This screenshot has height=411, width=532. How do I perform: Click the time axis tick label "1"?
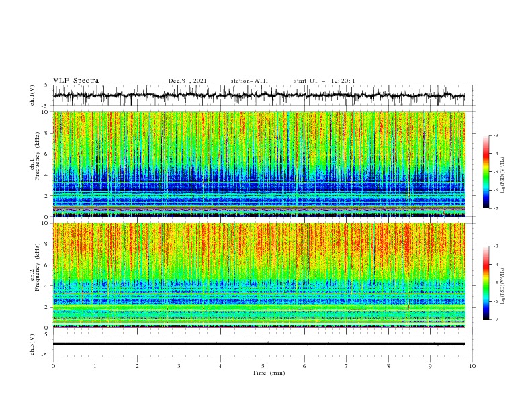95,366
